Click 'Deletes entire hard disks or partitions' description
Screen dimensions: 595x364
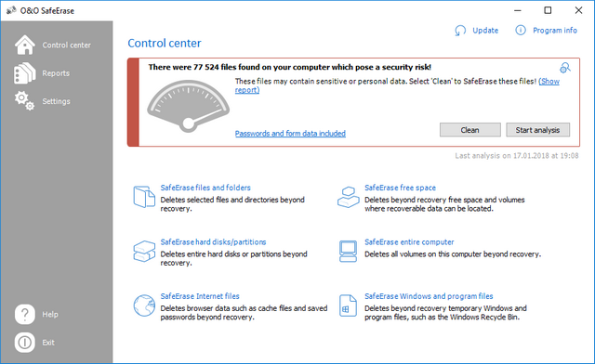[233, 258]
